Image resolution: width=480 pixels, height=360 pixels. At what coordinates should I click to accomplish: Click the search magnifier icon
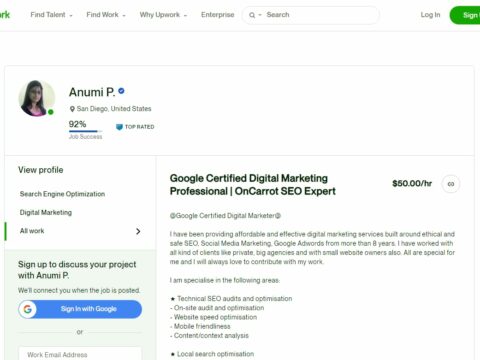click(x=252, y=15)
